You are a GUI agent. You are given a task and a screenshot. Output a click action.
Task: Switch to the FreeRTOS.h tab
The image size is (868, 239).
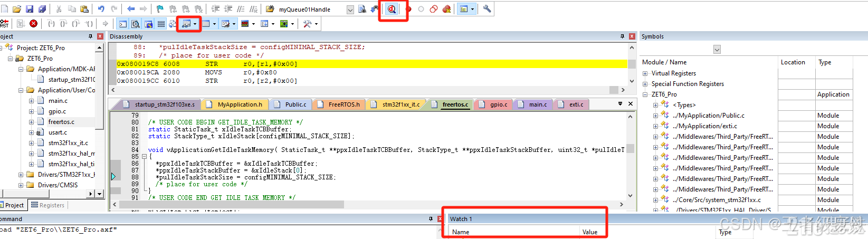point(340,104)
